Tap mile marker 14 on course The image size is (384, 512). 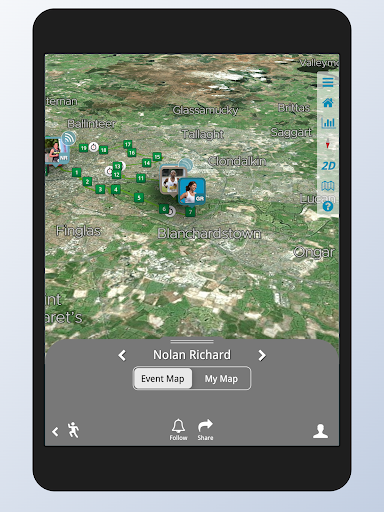coord(147,163)
